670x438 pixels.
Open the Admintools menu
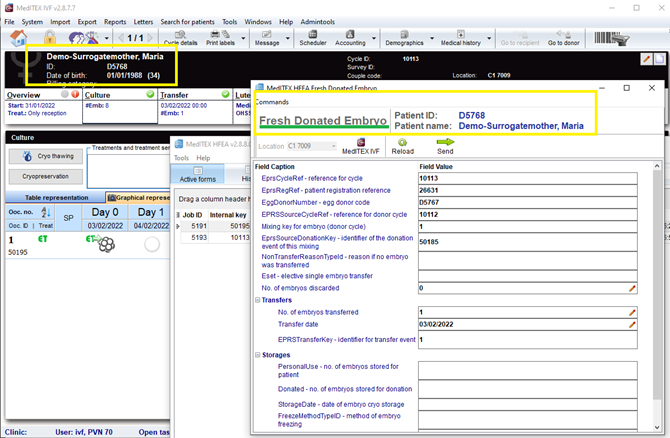coord(317,22)
